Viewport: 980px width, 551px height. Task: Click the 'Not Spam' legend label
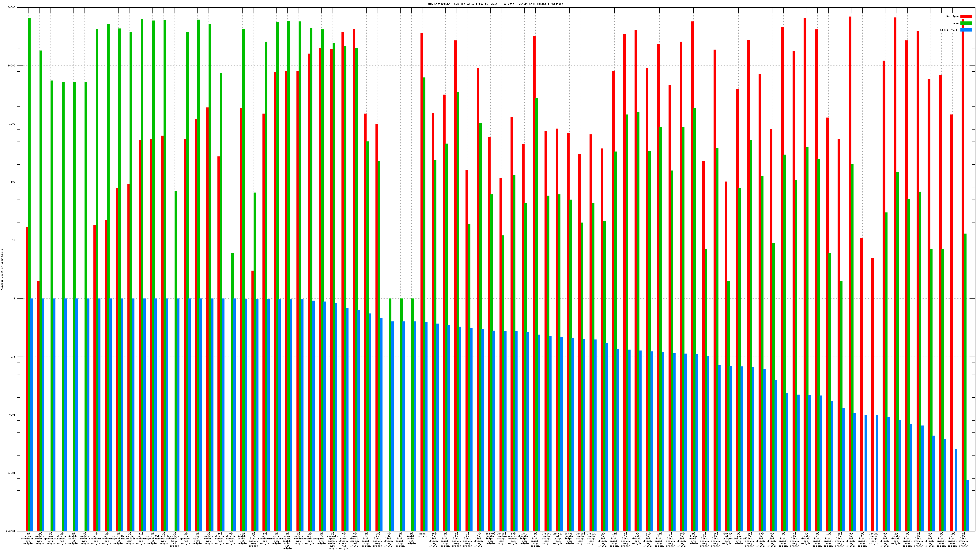click(953, 16)
